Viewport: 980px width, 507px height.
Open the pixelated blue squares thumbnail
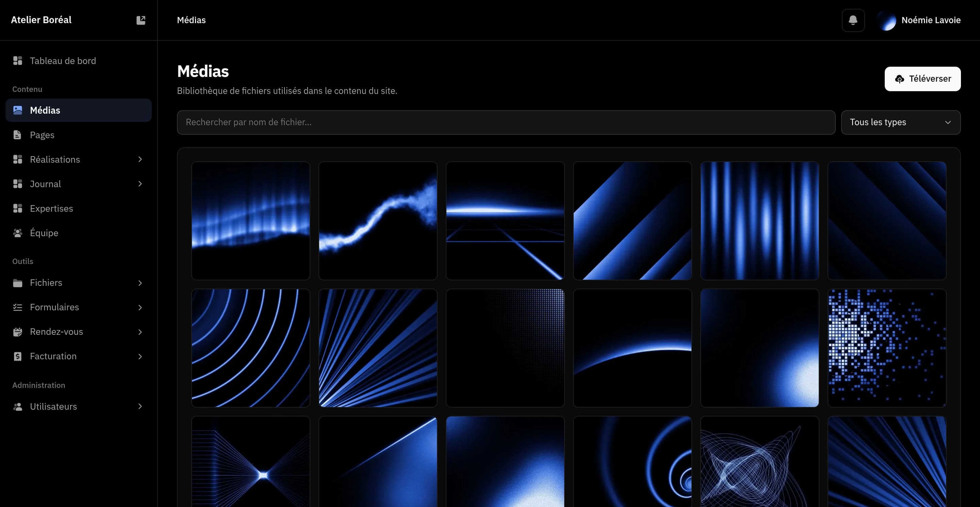coord(887,348)
